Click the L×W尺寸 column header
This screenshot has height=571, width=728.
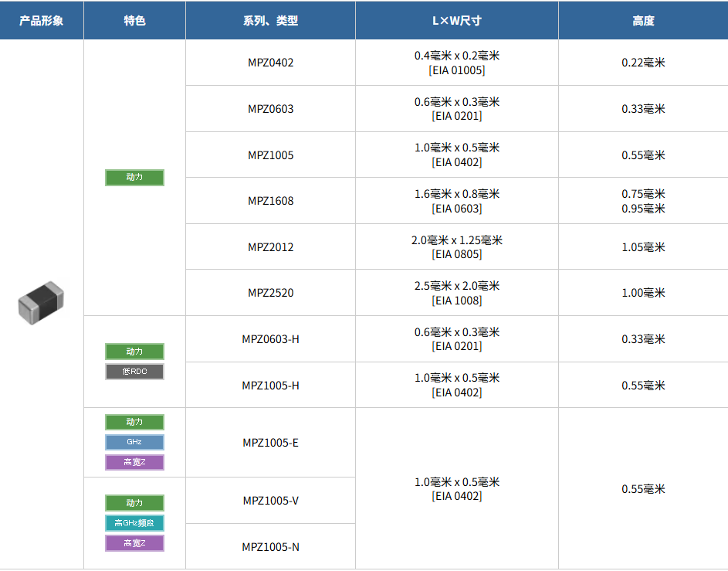click(x=457, y=20)
